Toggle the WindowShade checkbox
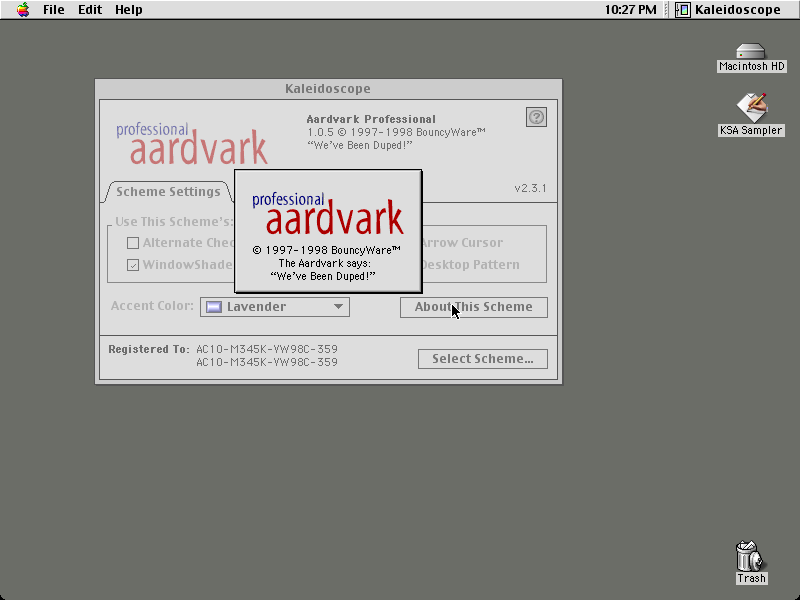This screenshot has height=600, width=800. click(133, 265)
